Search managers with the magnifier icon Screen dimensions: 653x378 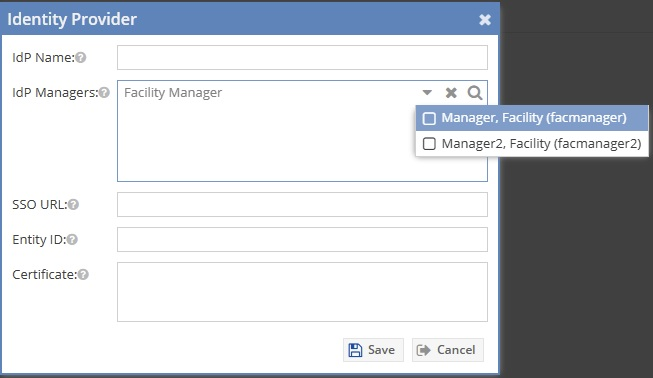click(x=475, y=92)
